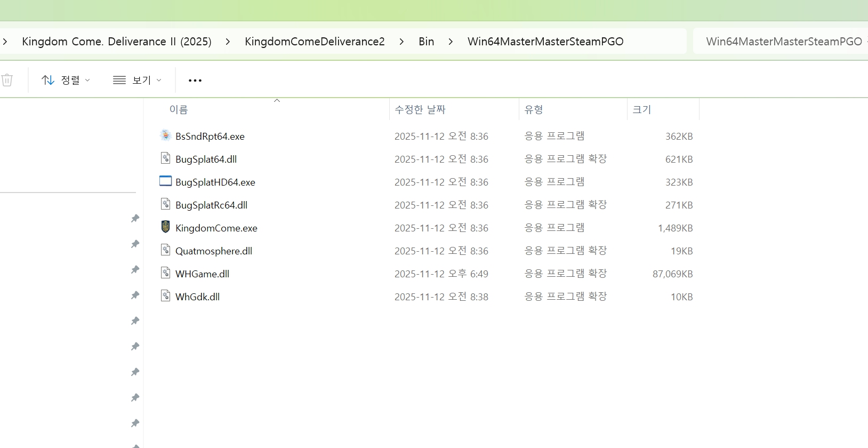
Task: Click the BsSndRpt64.exe file icon
Action: coord(165,135)
